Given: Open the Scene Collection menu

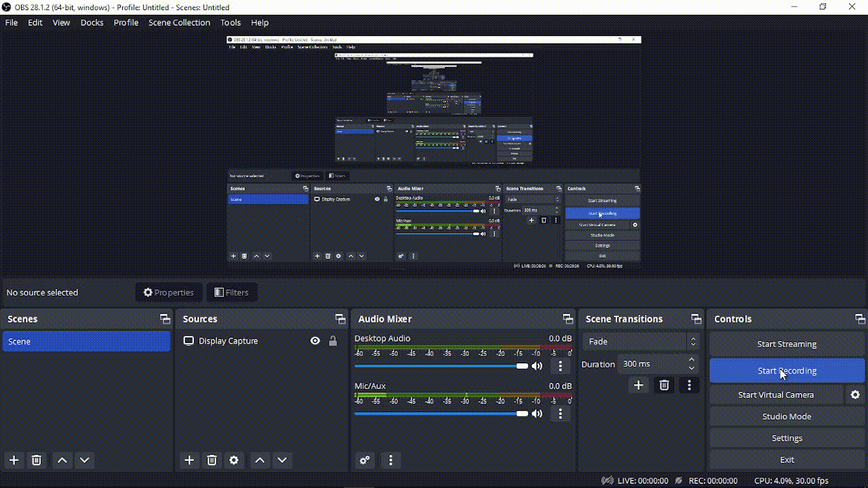Looking at the screenshot, I should pyautogui.click(x=180, y=22).
